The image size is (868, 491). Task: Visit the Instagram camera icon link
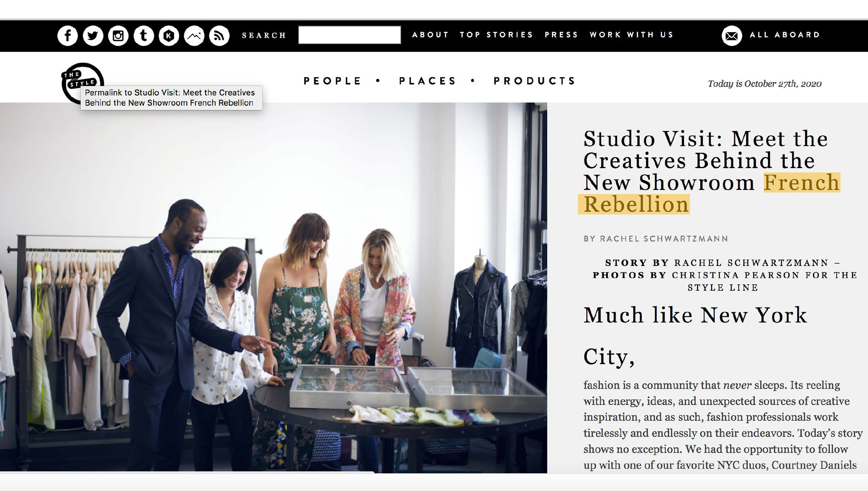click(x=118, y=35)
